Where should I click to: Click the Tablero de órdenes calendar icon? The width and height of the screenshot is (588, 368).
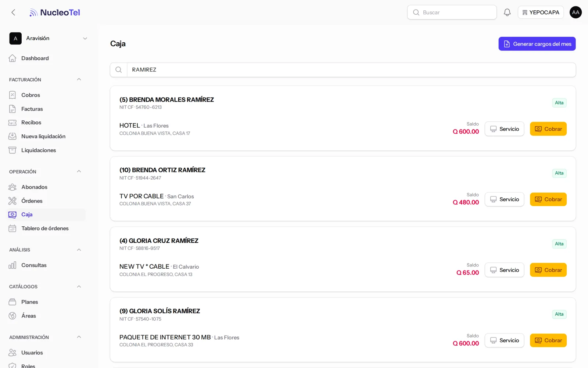point(12,229)
